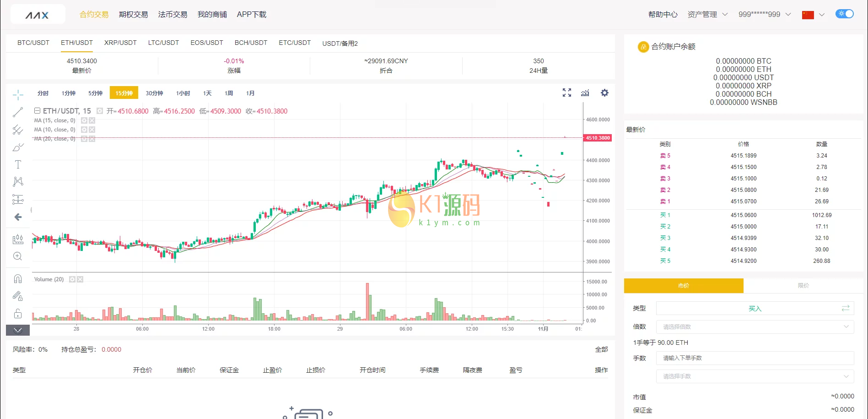
Task: Open settings for MA (10, close, 0)
Action: [84, 130]
